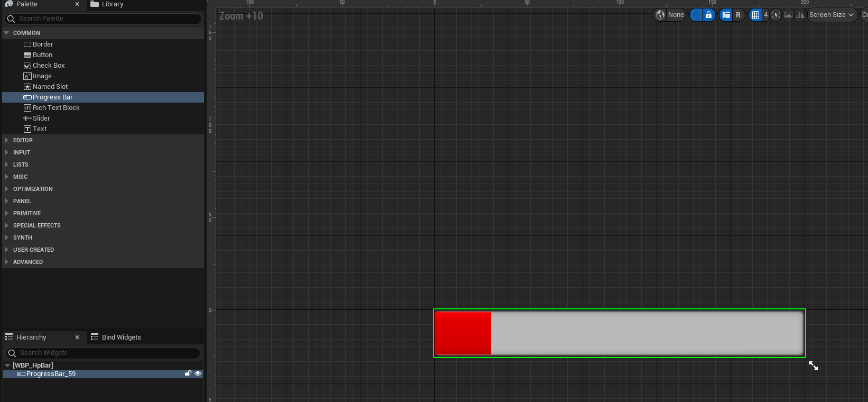Open the Screen Size dropdown
Screen dimensions: 868x402
pos(832,15)
